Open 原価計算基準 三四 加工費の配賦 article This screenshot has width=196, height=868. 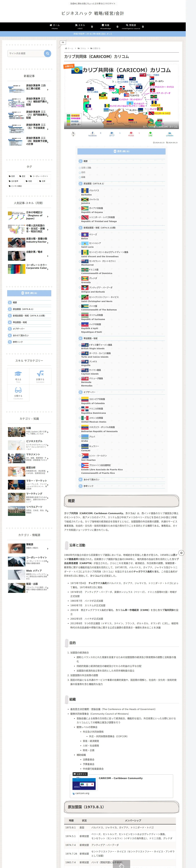(28, 88)
